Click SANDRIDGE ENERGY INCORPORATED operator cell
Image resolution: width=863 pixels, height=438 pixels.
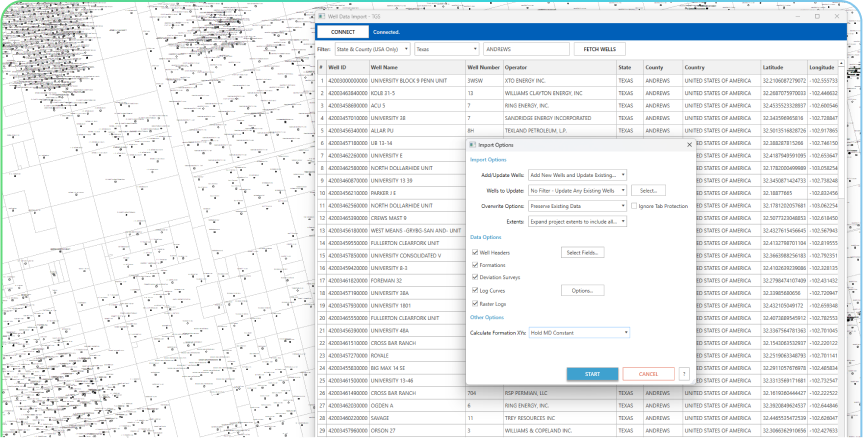point(559,118)
